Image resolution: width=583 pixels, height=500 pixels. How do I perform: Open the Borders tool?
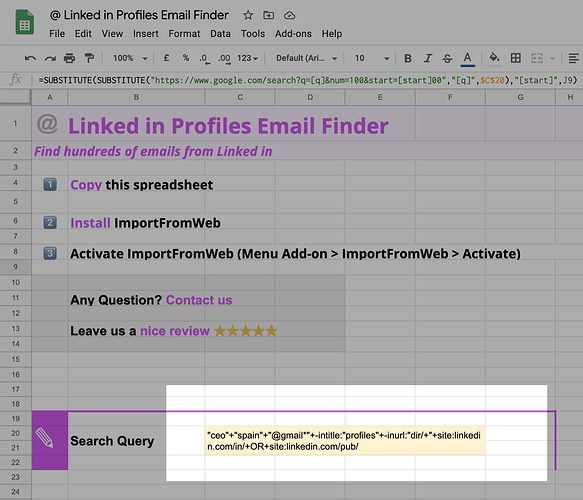[x=516, y=58]
